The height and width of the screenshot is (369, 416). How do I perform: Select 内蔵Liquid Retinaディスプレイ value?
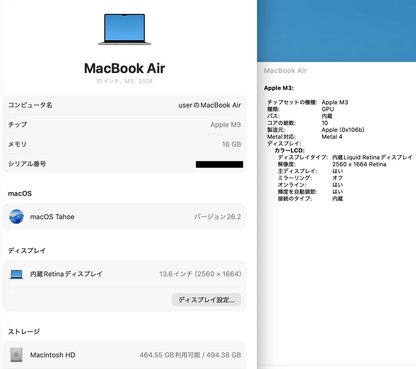(x=372, y=157)
